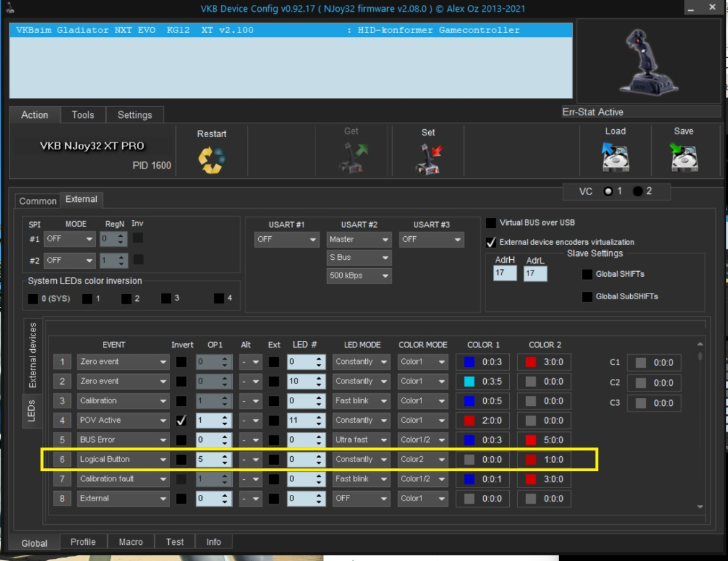The width and height of the screenshot is (728, 561).
Task: Toggle 0 (SYS) LED color inversion
Action: pyautogui.click(x=33, y=299)
